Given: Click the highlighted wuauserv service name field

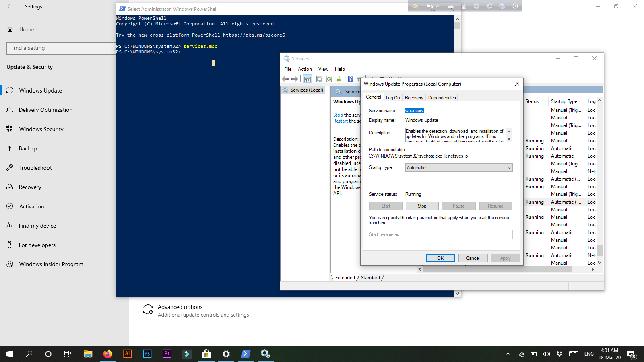Looking at the screenshot, I should [x=415, y=111].
